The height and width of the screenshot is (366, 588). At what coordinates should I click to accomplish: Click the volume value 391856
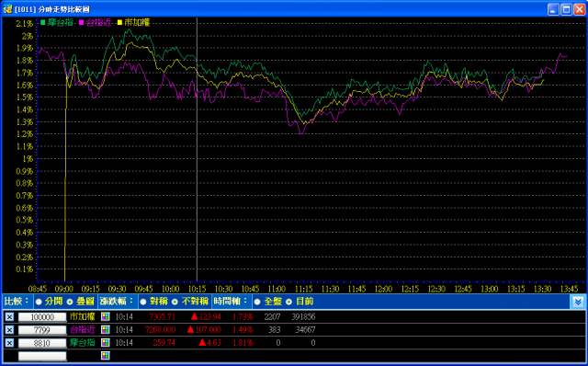coord(303,317)
